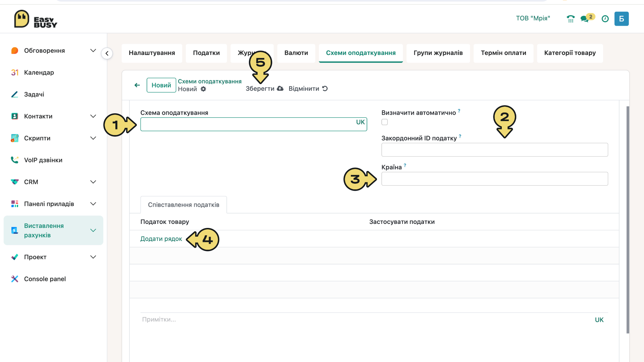
Task: Switch to the Термін оплати tab
Action: [503, 53]
